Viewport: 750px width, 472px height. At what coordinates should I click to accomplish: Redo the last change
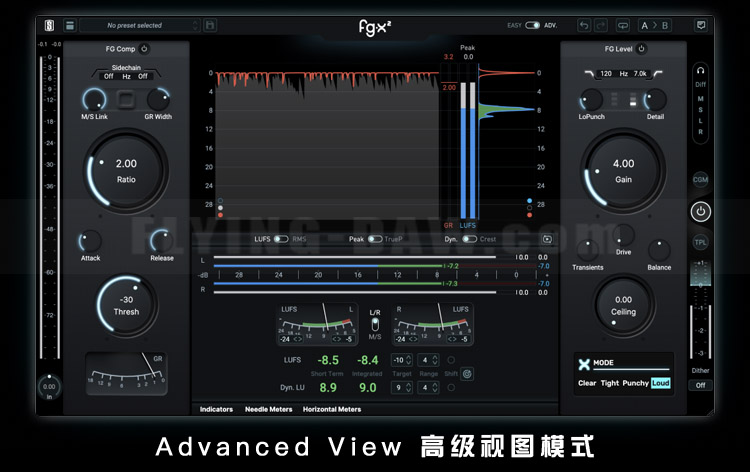point(601,25)
